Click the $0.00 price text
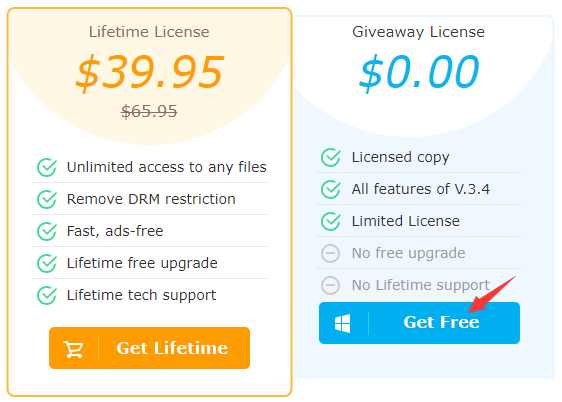 coord(419,71)
